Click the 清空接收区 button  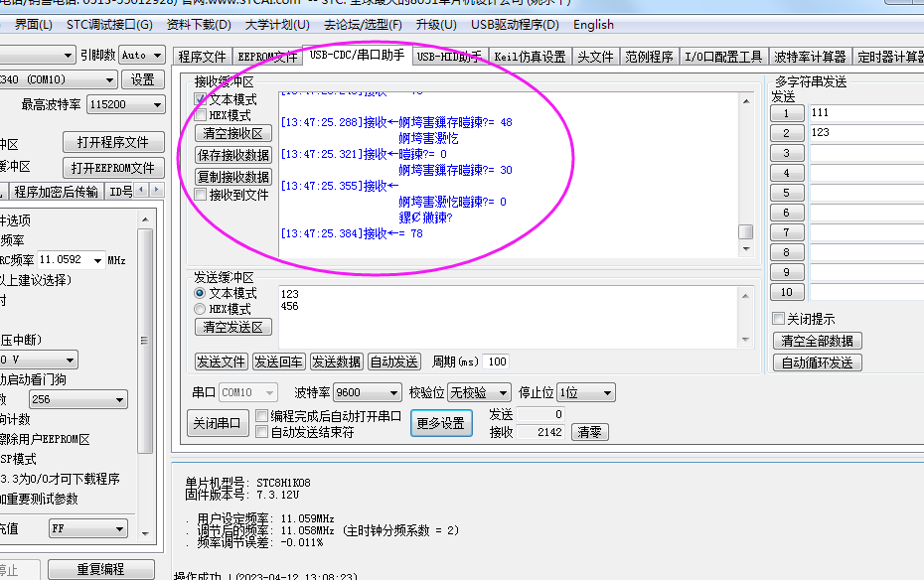pyautogui.click(x=233, y=133)
